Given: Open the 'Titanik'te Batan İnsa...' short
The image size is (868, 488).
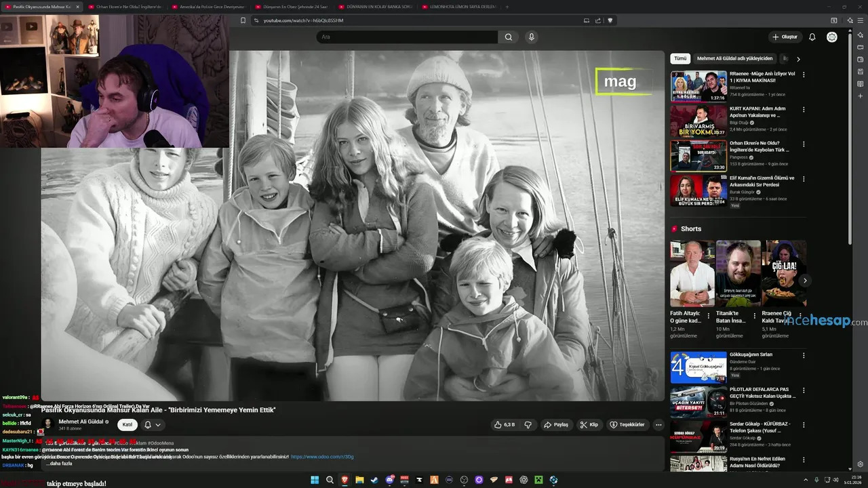Looking at the screenshot, I should click(738, 274).
